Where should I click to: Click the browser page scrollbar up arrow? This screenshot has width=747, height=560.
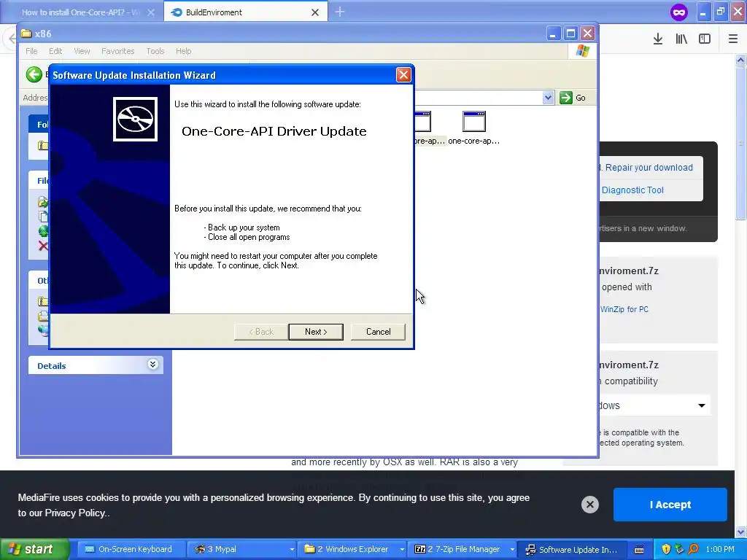(x=740, y=60)
